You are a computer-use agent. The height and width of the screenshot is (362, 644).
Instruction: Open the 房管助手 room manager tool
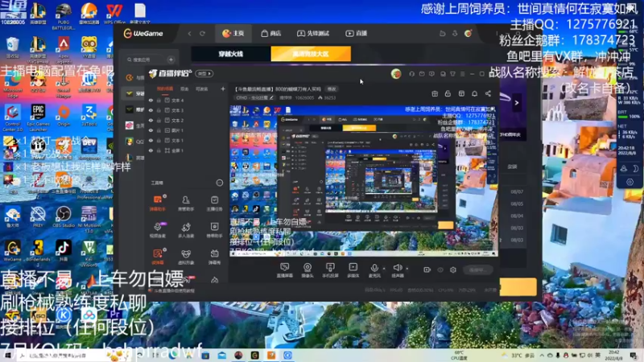186,203
